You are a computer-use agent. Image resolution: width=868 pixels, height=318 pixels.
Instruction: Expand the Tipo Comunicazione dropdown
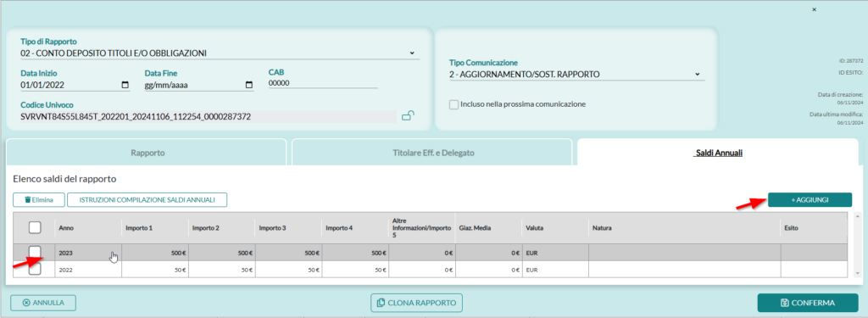[698, 75]
